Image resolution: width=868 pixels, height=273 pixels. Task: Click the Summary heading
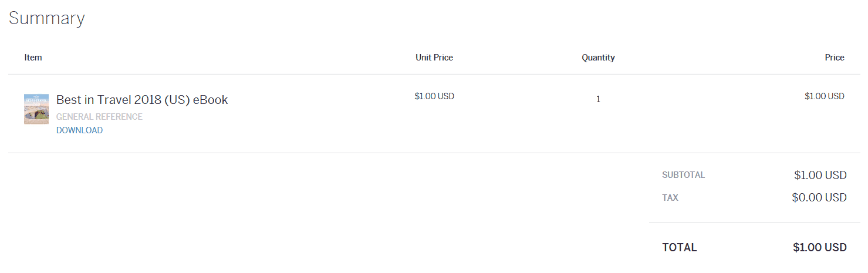pos(47,18)
